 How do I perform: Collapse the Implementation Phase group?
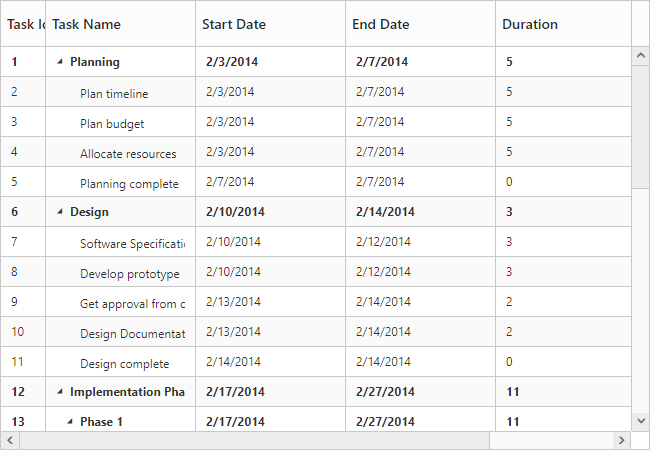pyautogui.click(x=60, y=392)
